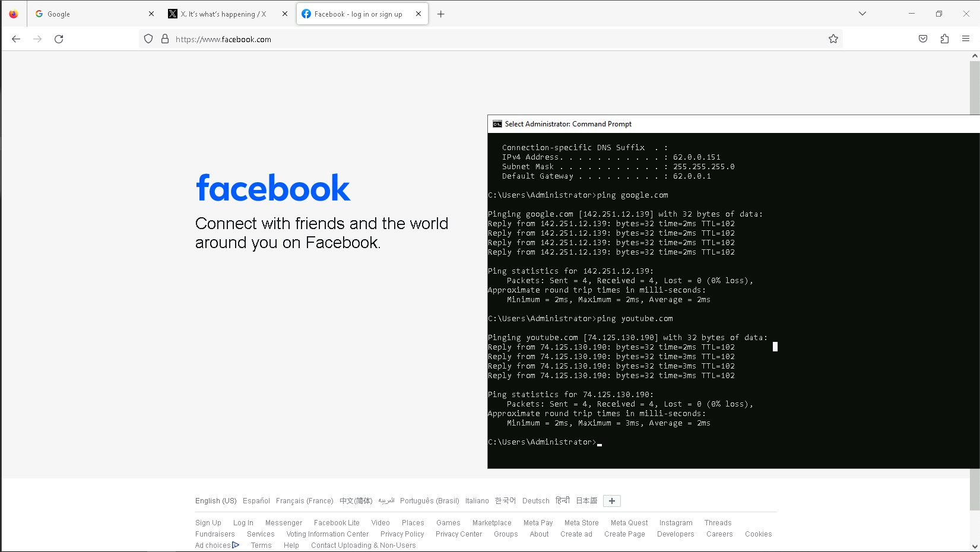Screen dimensions: 980x552
Task: Open the Sign Up footer link
Action: (x=208, y=523)
